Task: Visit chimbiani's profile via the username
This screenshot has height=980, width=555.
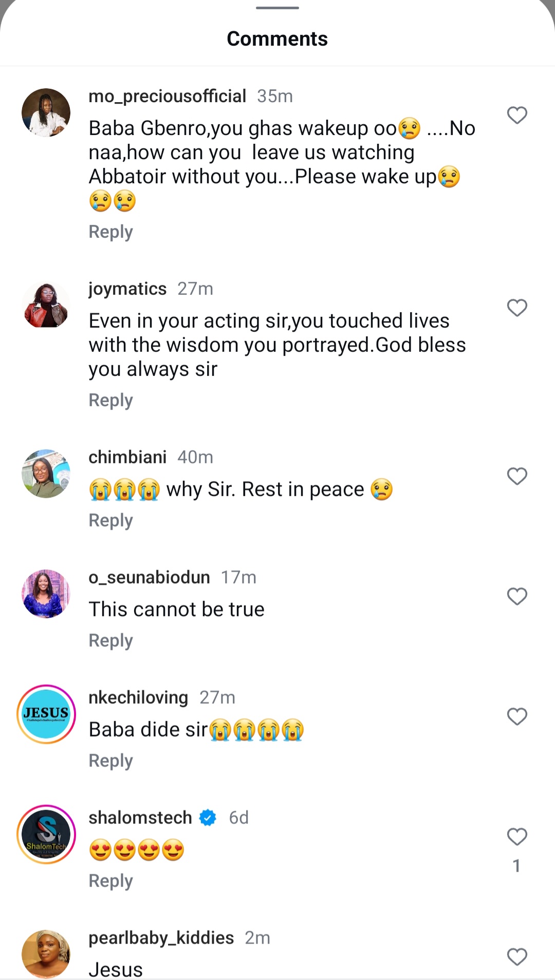Action: coord(127,457)
